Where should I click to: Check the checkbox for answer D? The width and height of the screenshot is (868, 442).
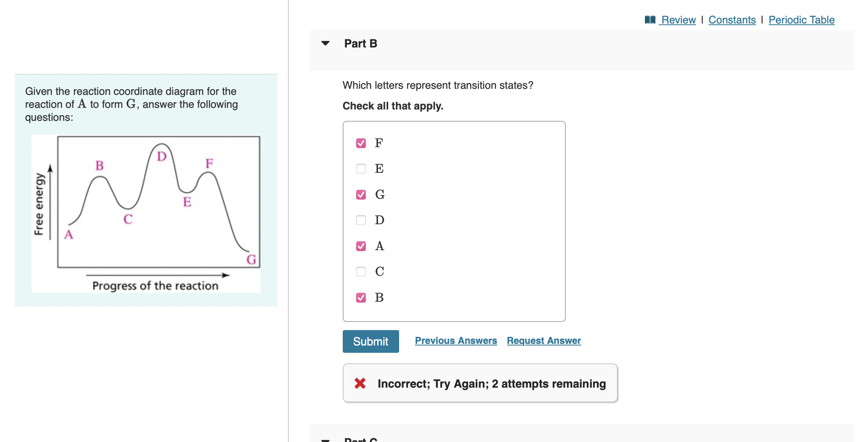tap(361, 220)
